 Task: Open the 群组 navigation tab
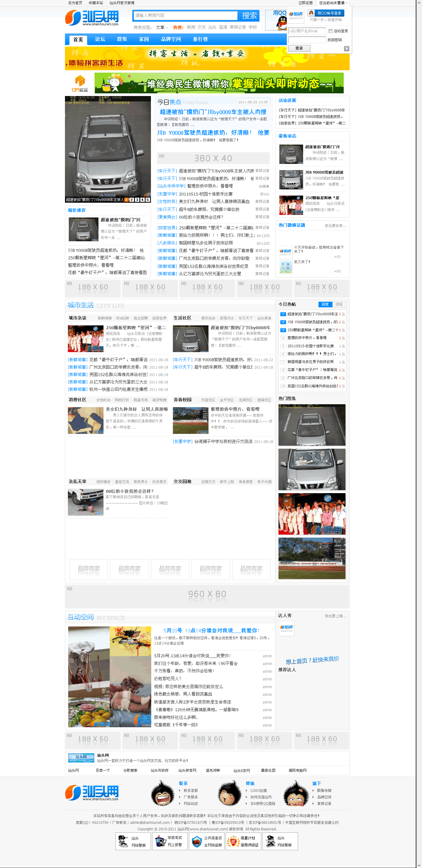tap(122, 39)
